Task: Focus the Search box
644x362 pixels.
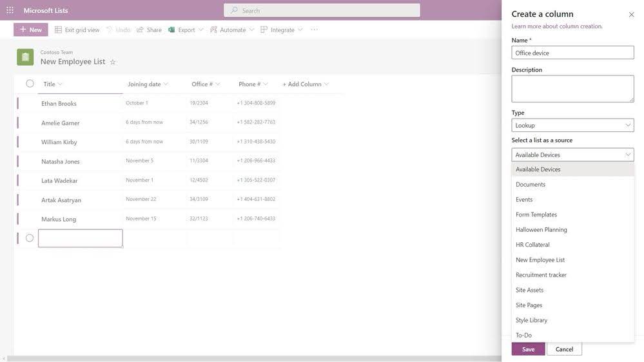Action: (322, 10)
